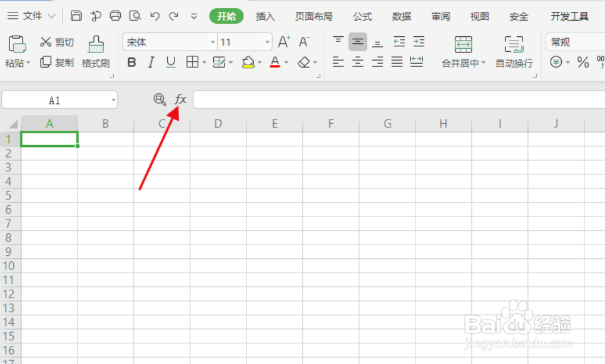Image resolution: width=605 pixels, height=364 pixels.
Task: Click the 复制 copy icon
Action: pos(56,62)
